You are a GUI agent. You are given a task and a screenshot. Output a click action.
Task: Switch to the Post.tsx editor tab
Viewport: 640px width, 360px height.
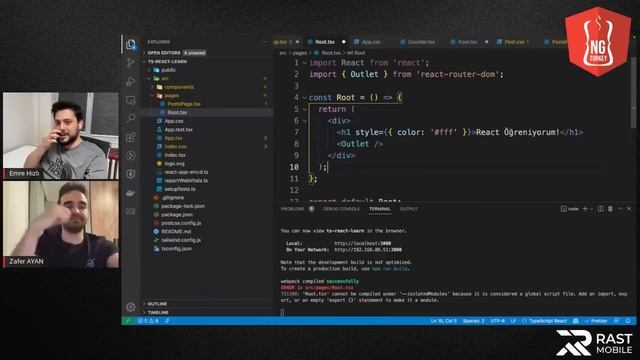click(x=467, y=42)
